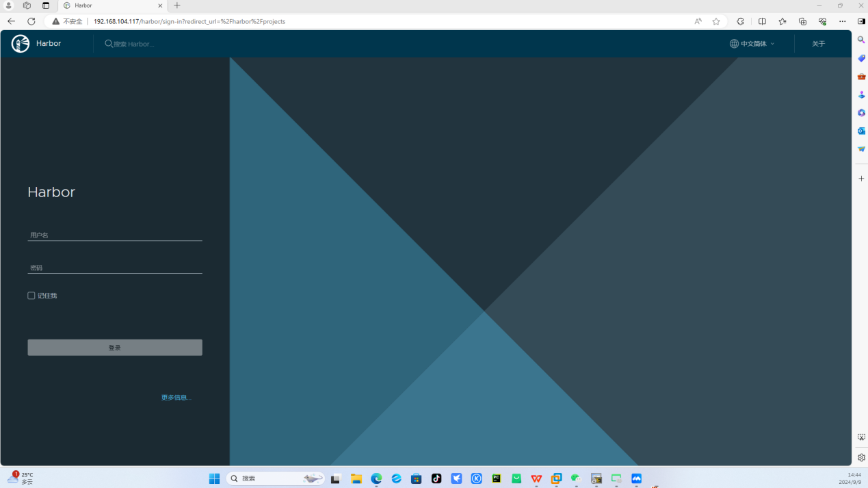The width and height of the screenshot is (868, 488).
Task: Click the taskbar 搜索 search box
Action: click(x=276, y=478)
